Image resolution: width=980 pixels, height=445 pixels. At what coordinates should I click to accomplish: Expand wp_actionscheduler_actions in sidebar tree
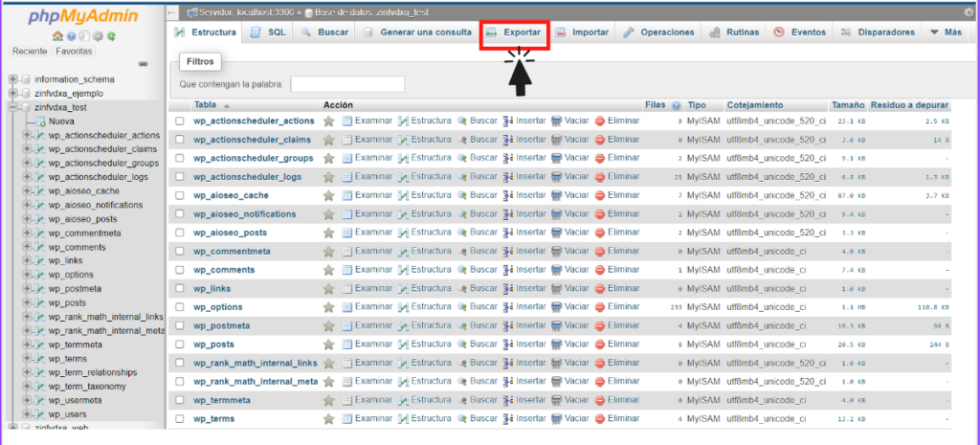click(x=27, y=135)
